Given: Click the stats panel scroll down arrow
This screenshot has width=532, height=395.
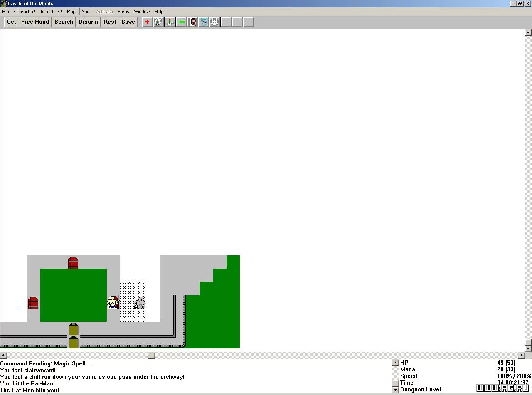Looking at the screenshot, I should 396,390.
